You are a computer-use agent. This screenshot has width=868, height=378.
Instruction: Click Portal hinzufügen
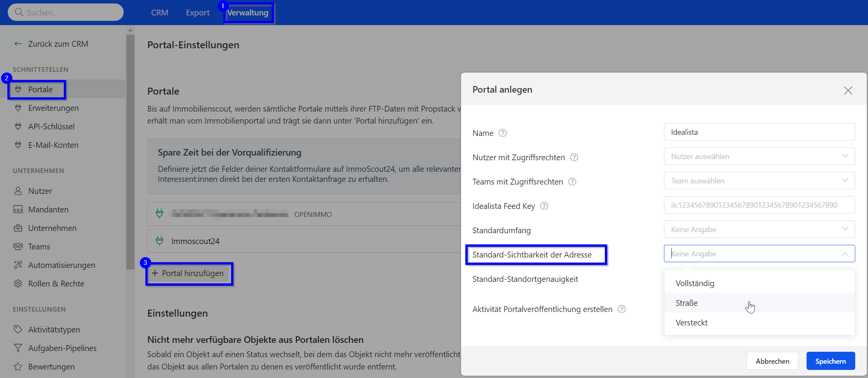click(189, 273)
